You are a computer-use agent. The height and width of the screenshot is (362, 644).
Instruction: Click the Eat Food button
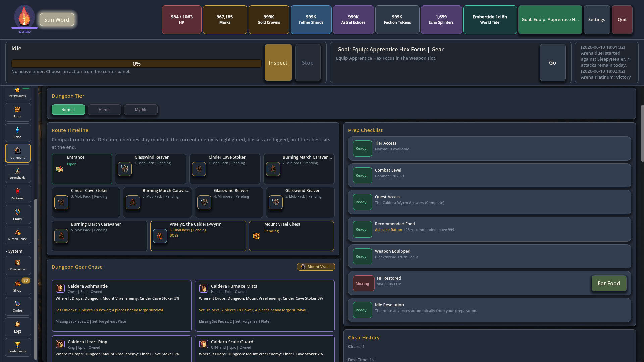(x=609, y=283)
